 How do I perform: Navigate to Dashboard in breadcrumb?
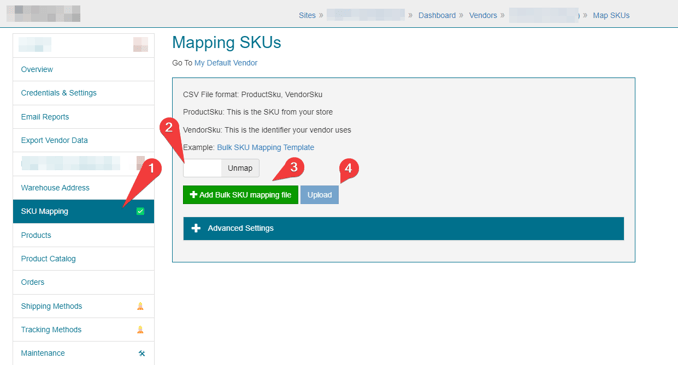tap(437, 15)
